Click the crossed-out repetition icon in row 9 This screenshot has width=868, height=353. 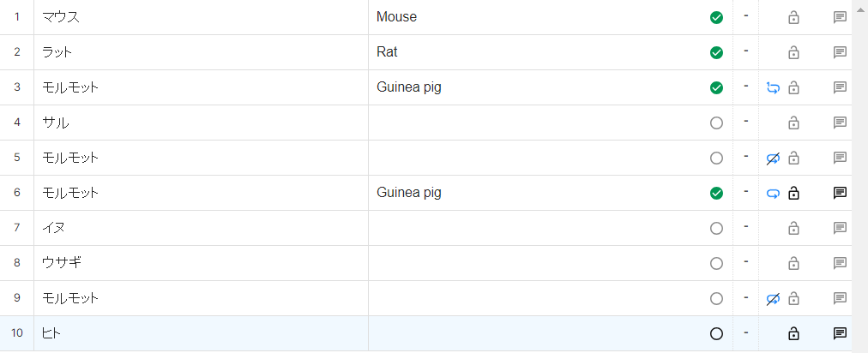(774, 298)
